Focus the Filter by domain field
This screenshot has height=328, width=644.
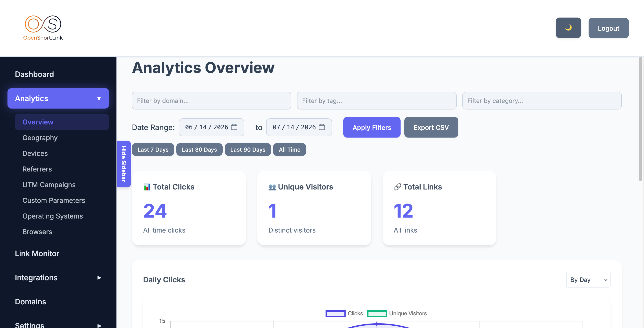coord(211,101)
